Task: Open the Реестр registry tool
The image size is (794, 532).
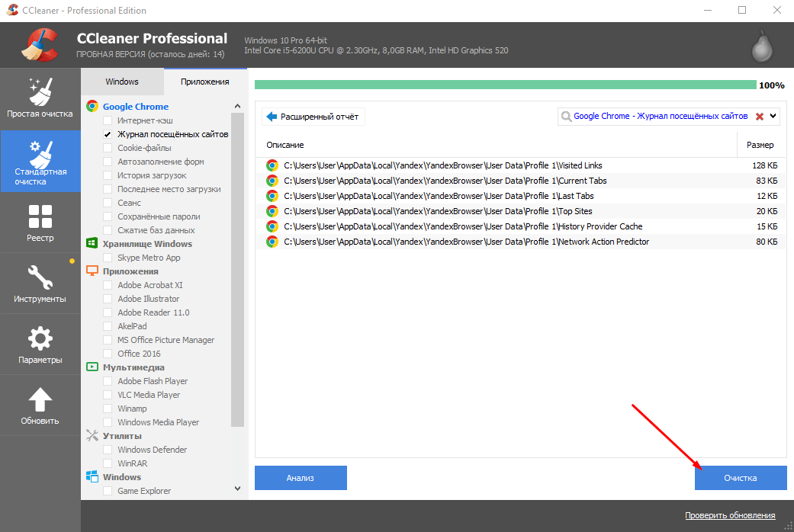Action: click(40, 222)
